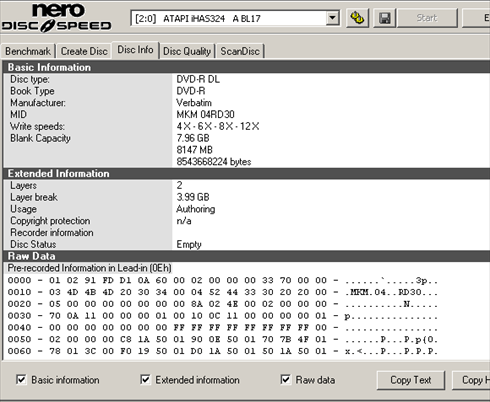This screenshot has height=402, width=490.
Task: Click the 8543668224 bytes value
Action: (x=214, y=162)
